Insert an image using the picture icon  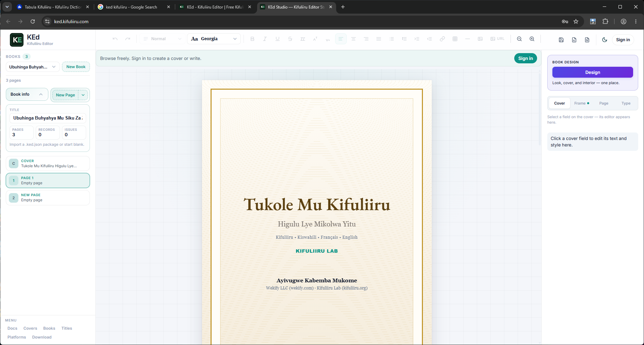point(480,39)
